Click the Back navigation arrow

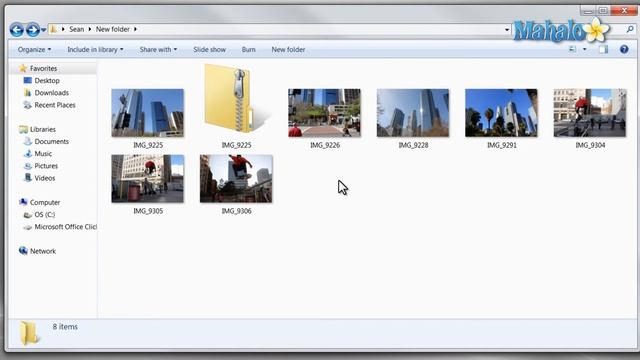pos(17,29)
